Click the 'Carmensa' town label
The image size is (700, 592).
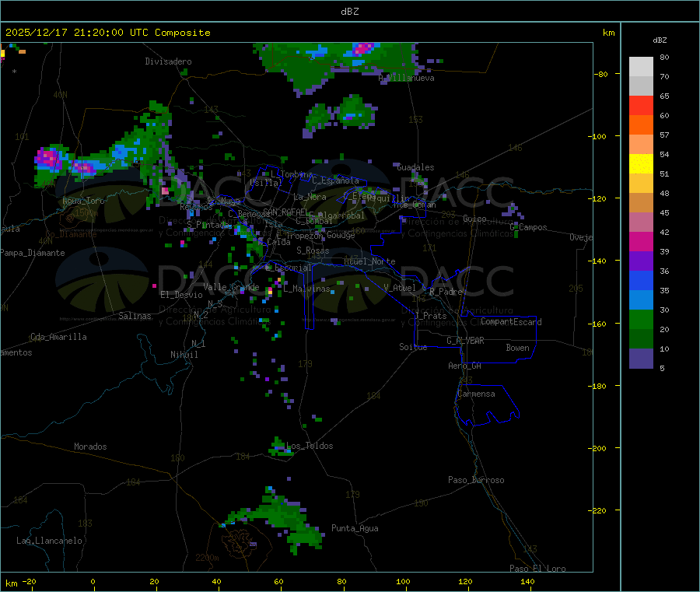(x=476, y=394)
